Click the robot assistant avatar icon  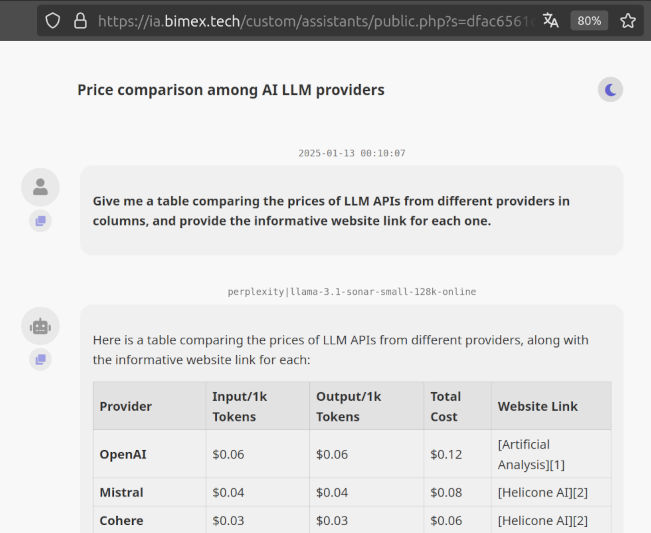click(x=40, y=326)
